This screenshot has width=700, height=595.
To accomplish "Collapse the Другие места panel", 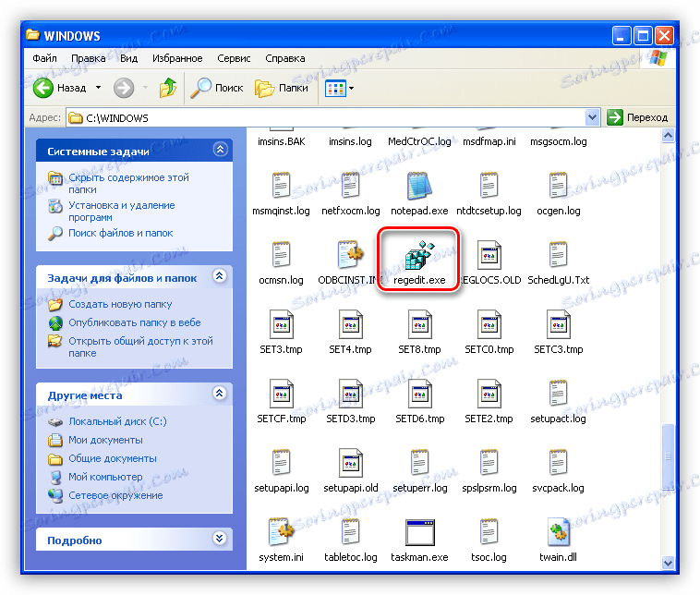I will pos(220,394).
